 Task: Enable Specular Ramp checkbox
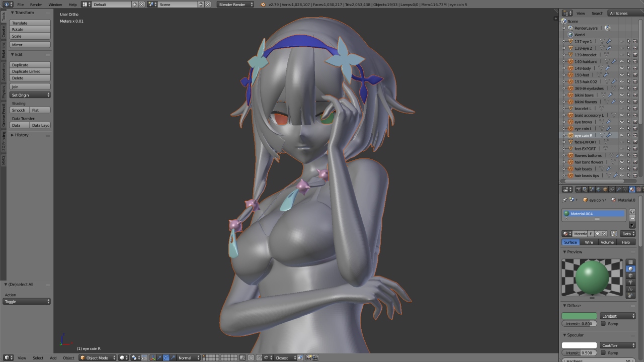(x=603, y=353)
